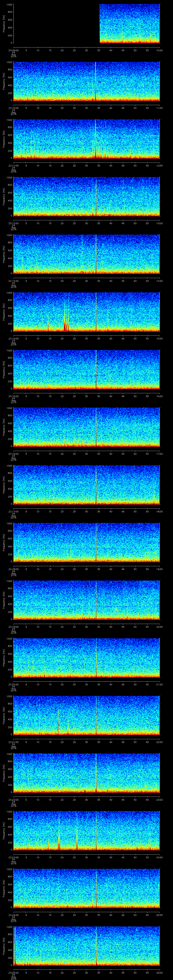
Task: Click the 19:00 end time label
Action: click(159, 569)
